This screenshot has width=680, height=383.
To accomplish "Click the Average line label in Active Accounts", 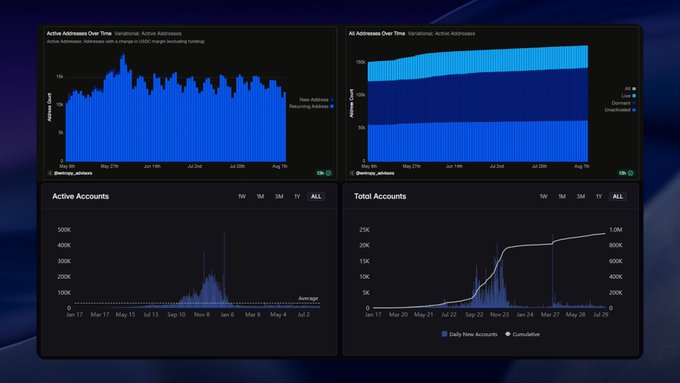I will tap(308, 298).
